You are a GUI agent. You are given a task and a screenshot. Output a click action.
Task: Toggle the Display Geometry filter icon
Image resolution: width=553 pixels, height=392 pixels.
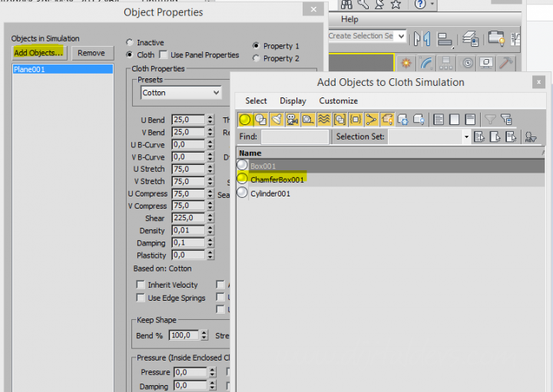(246, 119)
